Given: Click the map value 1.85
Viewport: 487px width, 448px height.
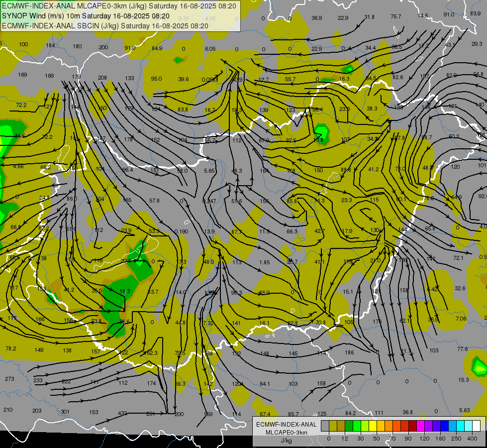Looking at the screenshot, I should [x=265, y=262].
